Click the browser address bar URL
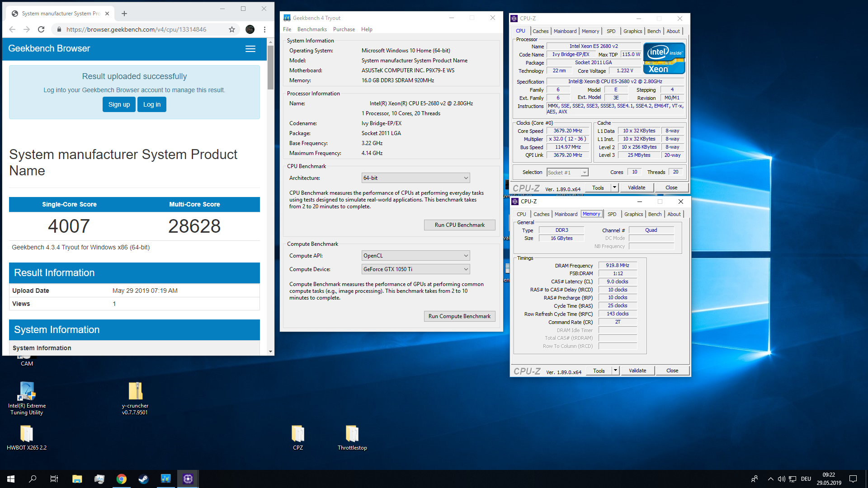This screenshot has height=488, width=868. [136, 29]
